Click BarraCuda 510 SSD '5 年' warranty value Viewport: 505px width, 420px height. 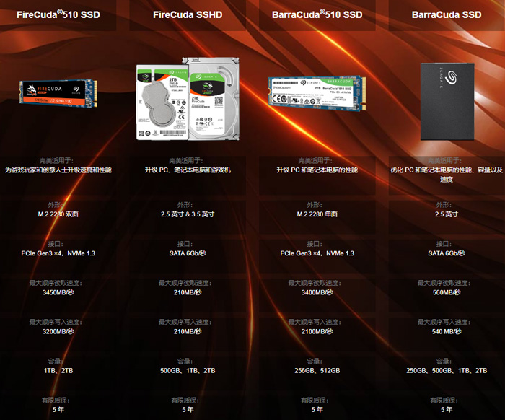(x=317, y=410)
